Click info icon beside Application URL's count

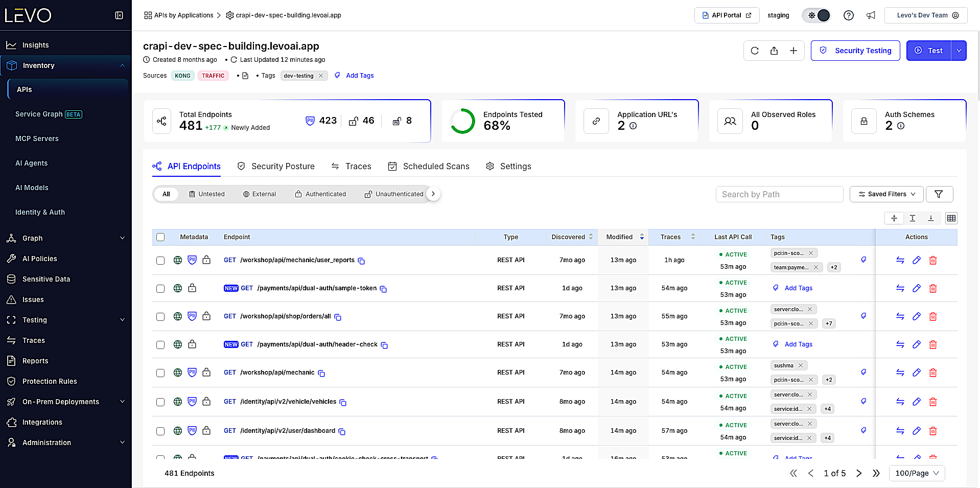point(633,126)
